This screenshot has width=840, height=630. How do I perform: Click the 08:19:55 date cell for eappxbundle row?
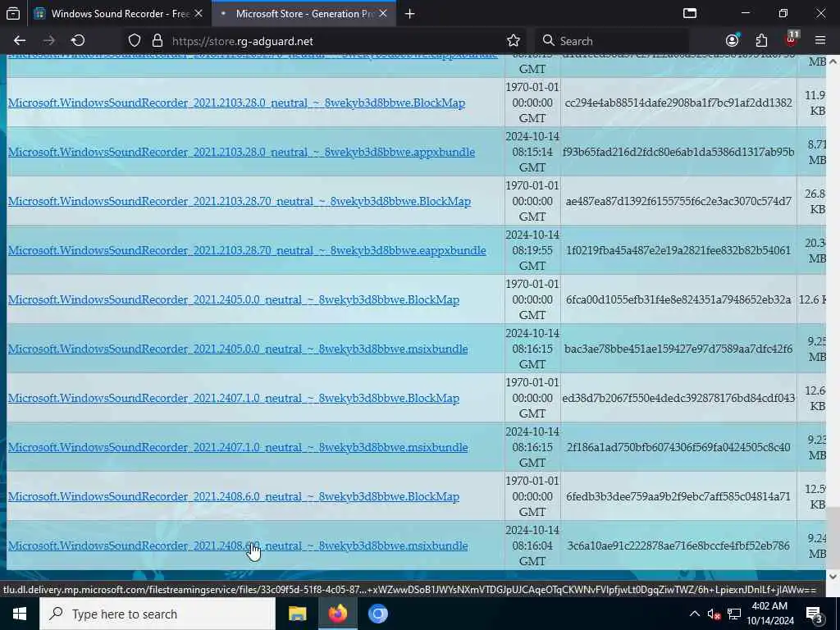(x=532, y=251)
